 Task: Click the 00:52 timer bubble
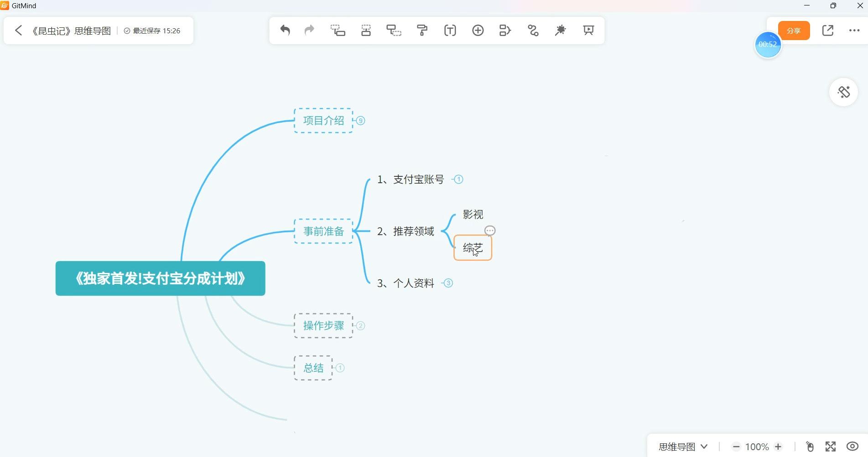tap(768, 45)
